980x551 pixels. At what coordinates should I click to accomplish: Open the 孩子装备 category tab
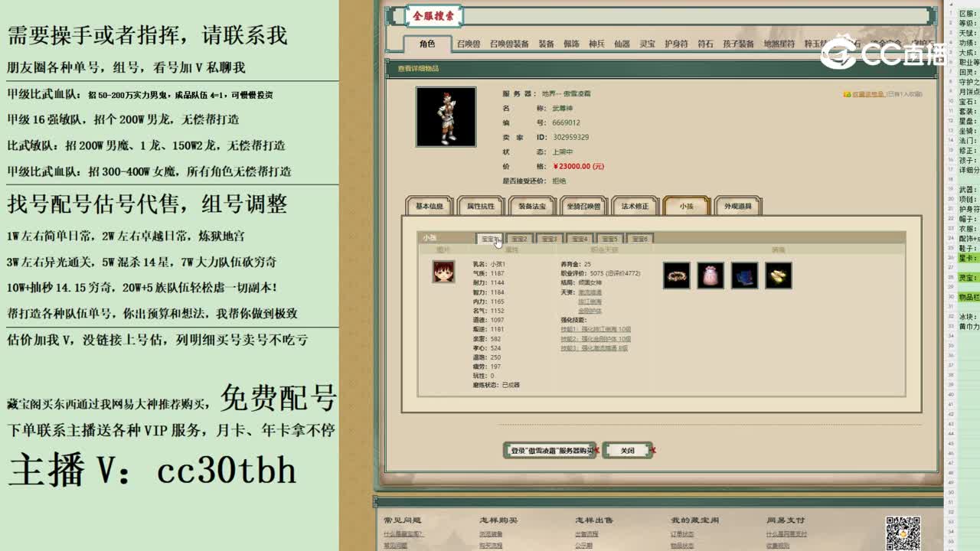(x=738, y=44)
